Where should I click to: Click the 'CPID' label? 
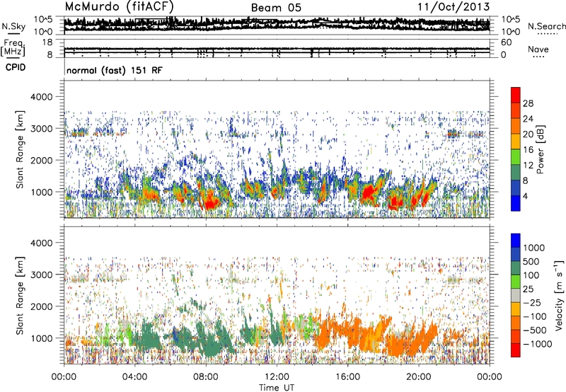(x=16, y=67)
